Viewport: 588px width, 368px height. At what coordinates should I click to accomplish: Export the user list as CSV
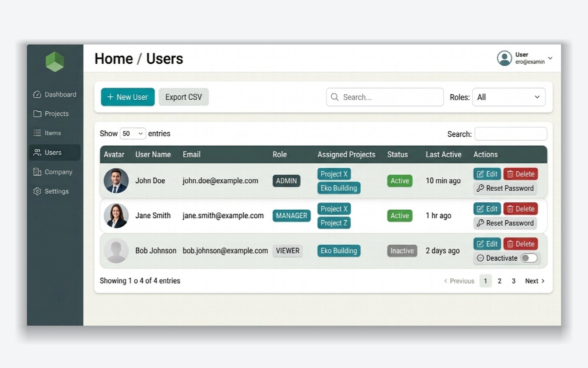184,97
